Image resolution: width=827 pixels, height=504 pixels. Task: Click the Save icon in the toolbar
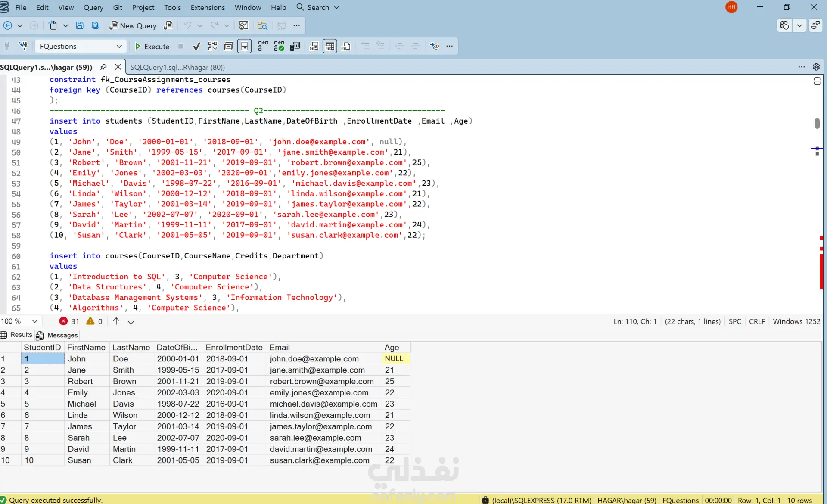[x=80, y=25]
